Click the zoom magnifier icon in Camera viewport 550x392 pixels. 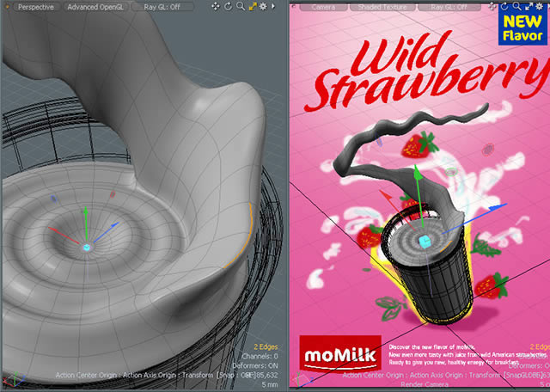coord(516,6)
